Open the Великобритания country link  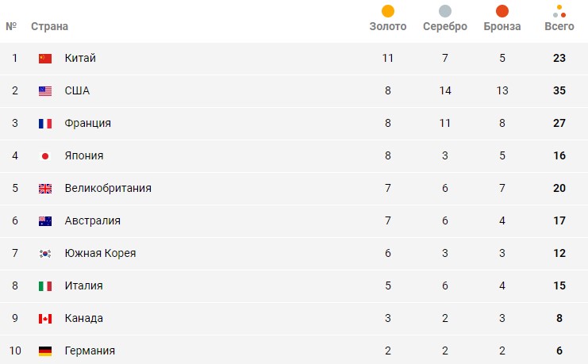108,188
